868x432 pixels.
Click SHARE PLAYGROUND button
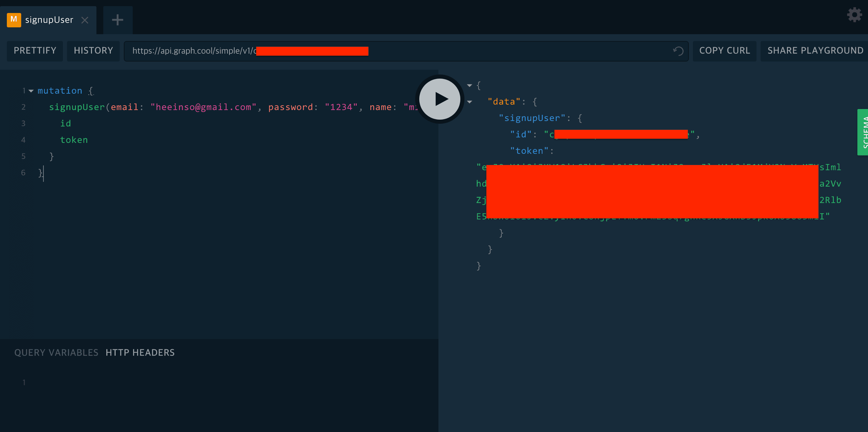[815, 51]
